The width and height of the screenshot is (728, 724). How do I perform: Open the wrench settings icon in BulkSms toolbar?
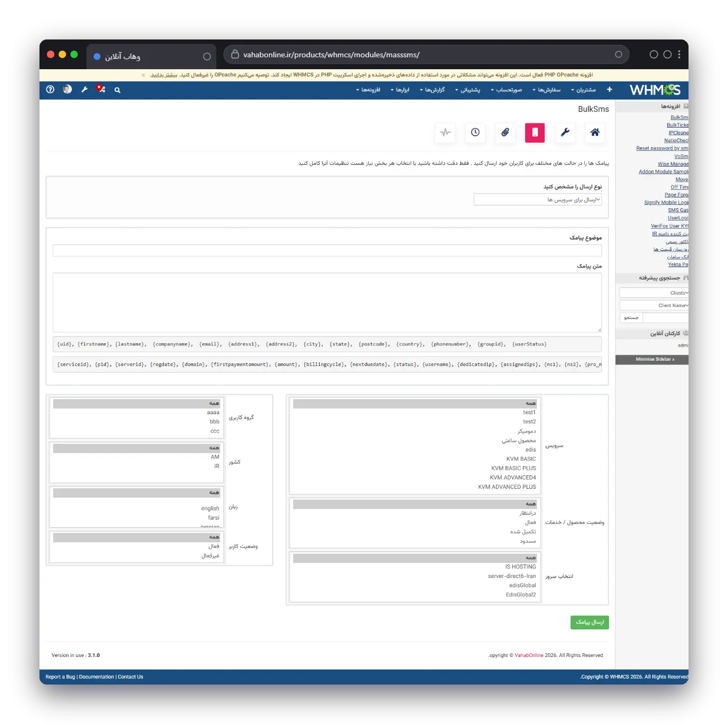coord(565,132)
